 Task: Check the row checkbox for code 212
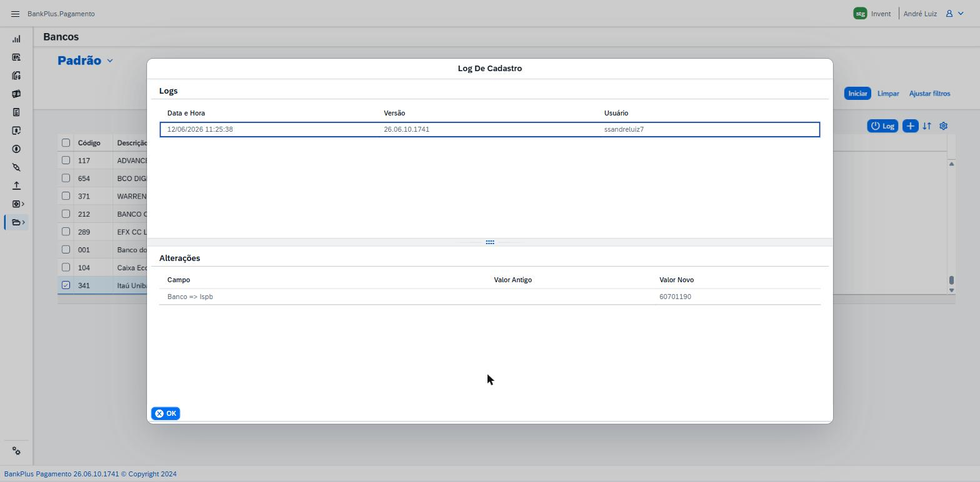[66, 214]
